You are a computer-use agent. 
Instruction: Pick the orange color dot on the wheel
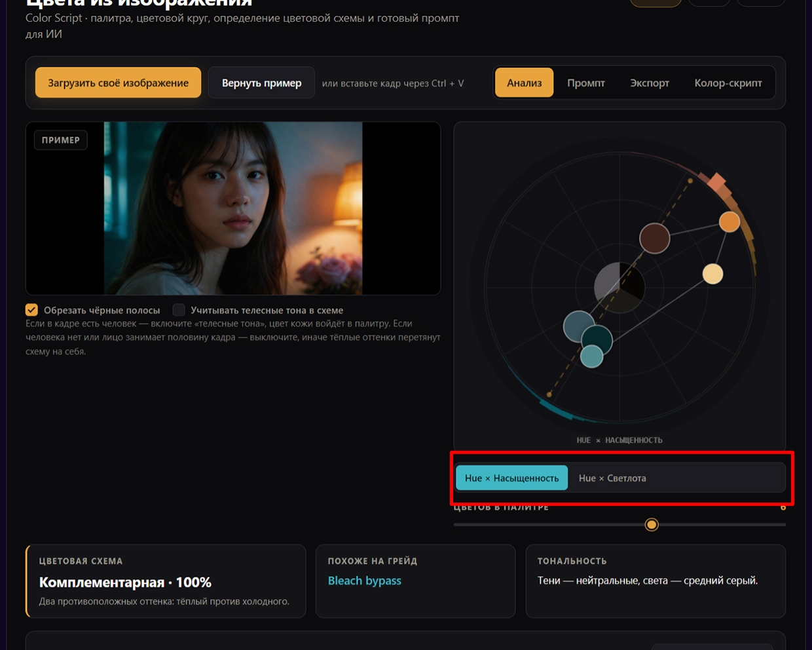pos(729,222)
